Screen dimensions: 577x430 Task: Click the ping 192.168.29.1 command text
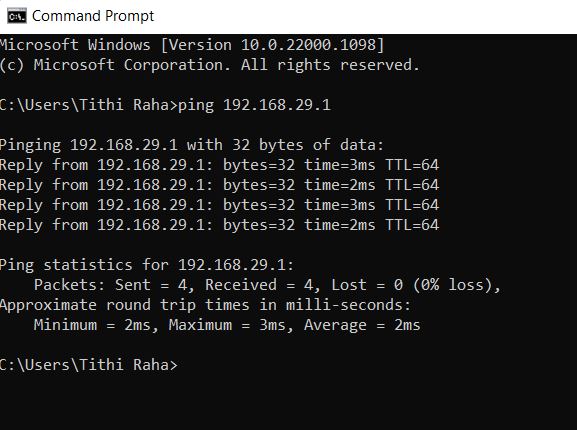pyautogui.click(x=254, y=105)
